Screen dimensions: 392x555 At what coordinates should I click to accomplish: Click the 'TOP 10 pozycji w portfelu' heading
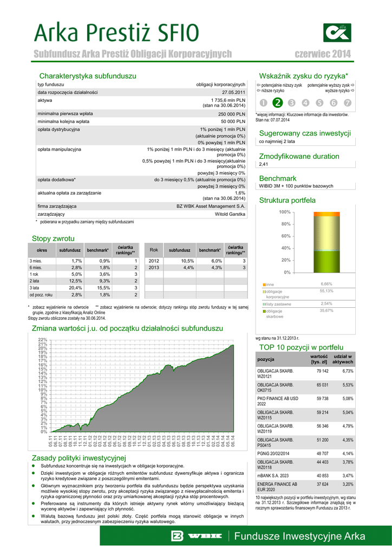301,347
